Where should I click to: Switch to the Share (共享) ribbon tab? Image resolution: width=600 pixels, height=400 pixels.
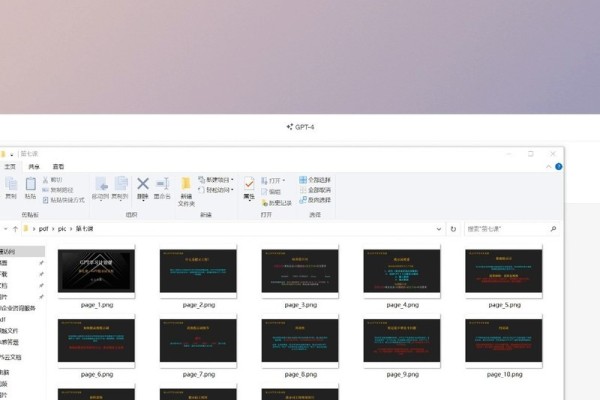(x=34, y=167)
